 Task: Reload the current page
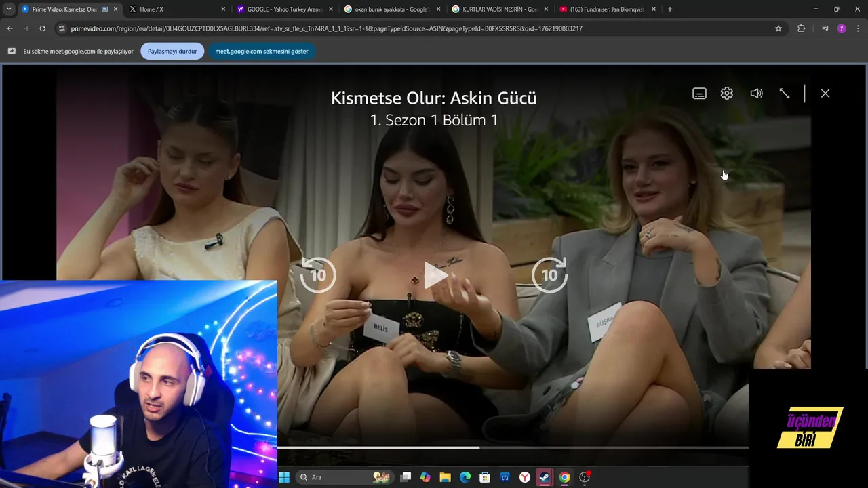(42, 28)
